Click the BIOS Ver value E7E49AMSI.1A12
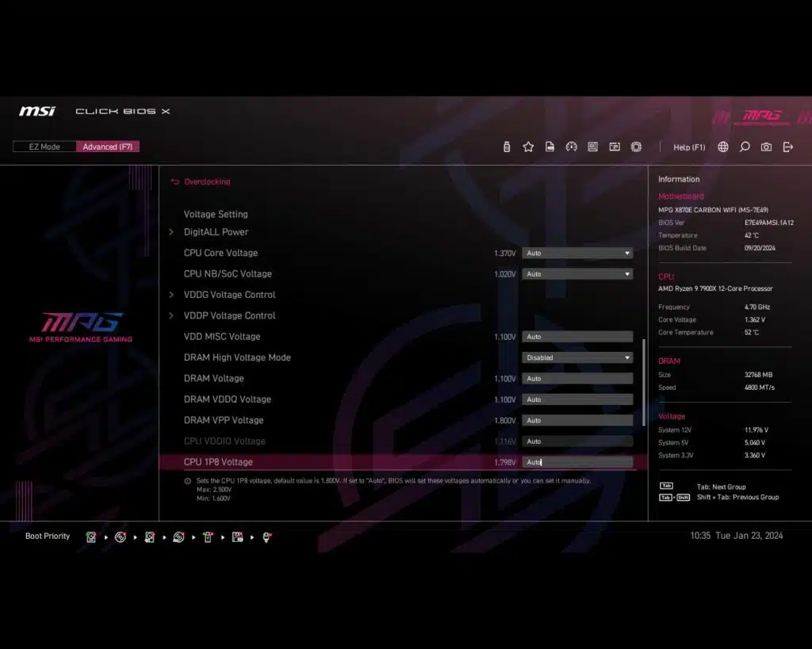 [769, 223]
